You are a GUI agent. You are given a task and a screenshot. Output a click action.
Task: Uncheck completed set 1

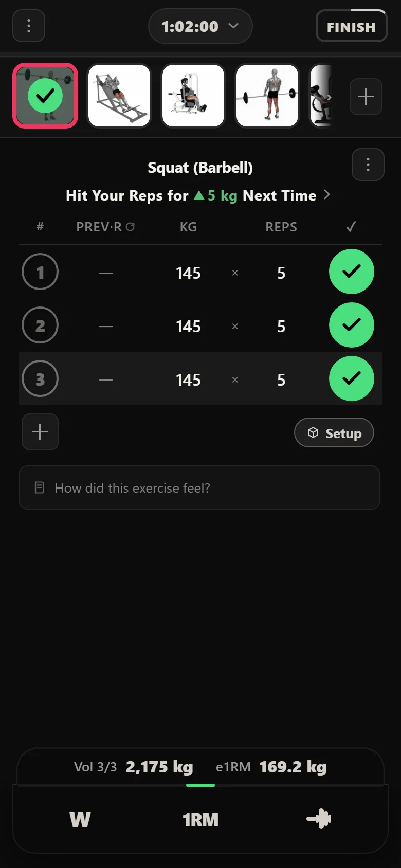click(352, 272)
